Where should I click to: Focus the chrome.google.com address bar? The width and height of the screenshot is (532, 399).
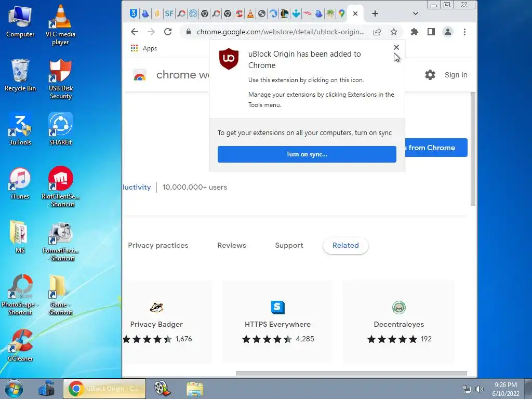pyautogui.click(x=281, y=32)
